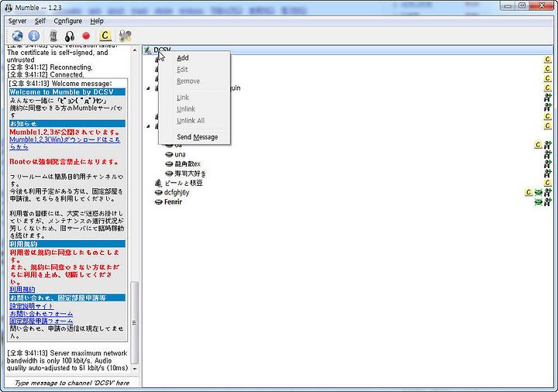Open the 固定部屋申請フォーム link
The height and width of the screenshot is (392, 558).
click(41, 321)
